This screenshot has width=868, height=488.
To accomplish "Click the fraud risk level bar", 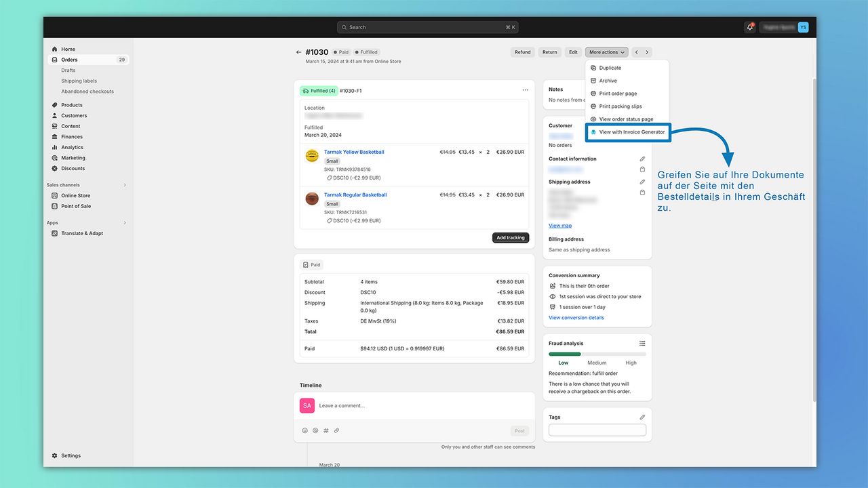I will [597, 354].
